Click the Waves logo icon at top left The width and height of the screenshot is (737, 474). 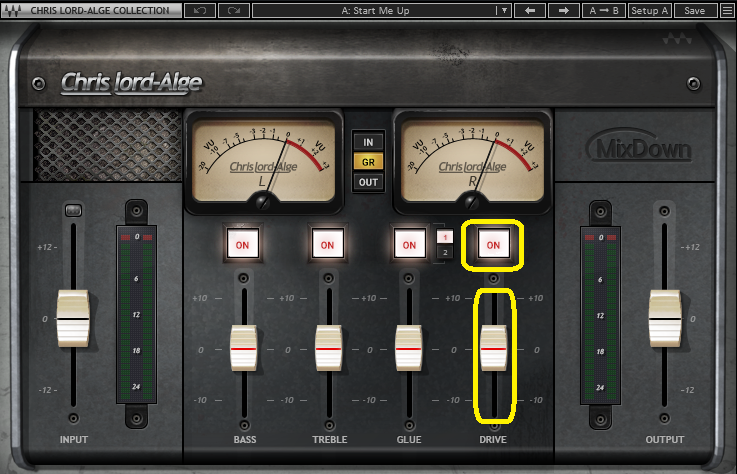14,10
